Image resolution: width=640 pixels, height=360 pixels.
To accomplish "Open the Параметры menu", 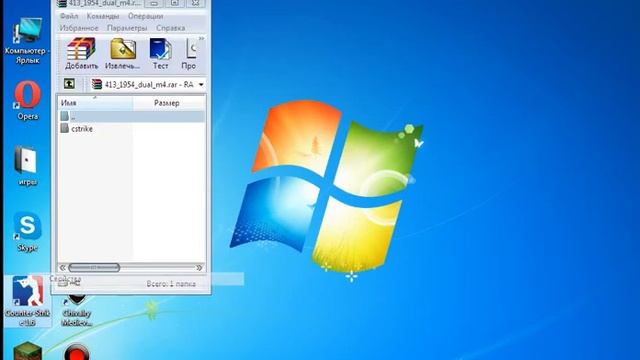I will pyautogui.click(x=127, y=28).
